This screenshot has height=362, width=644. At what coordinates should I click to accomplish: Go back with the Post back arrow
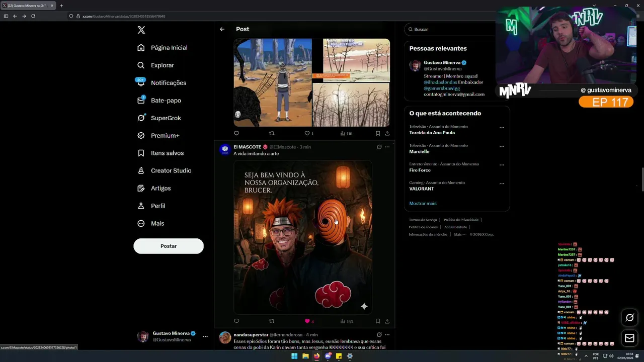click(x=222, y=29)
